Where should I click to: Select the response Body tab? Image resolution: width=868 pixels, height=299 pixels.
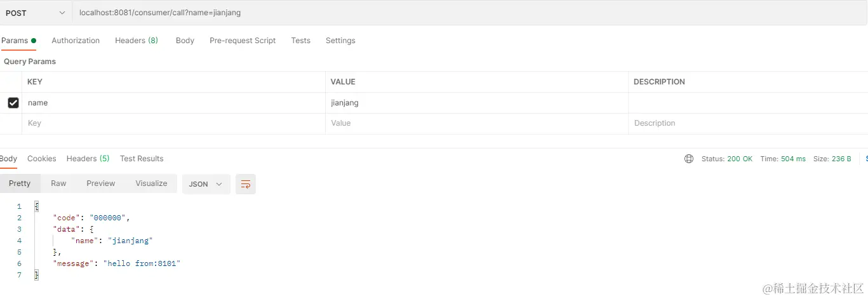(x=8, y=159)
